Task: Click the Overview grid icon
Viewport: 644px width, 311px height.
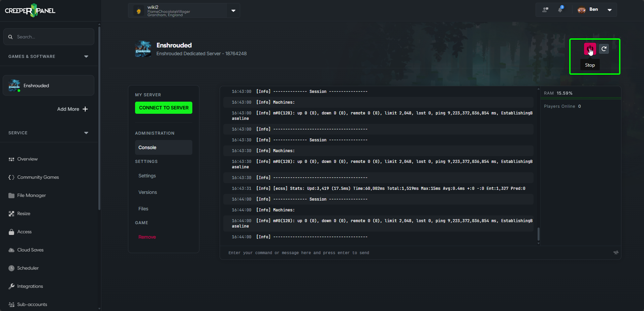Action: (11, 159)
